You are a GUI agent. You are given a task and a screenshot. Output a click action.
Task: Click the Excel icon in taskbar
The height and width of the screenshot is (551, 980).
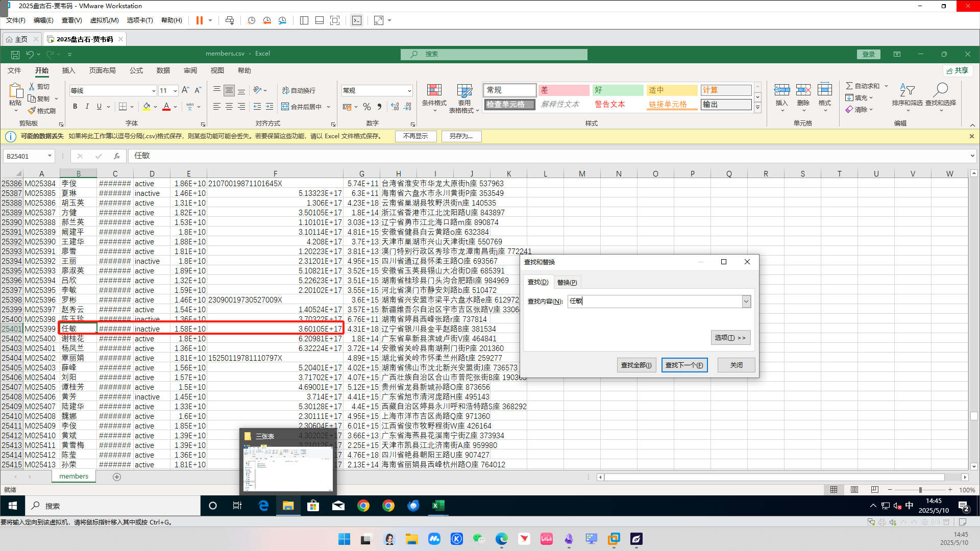coord(438,506)
